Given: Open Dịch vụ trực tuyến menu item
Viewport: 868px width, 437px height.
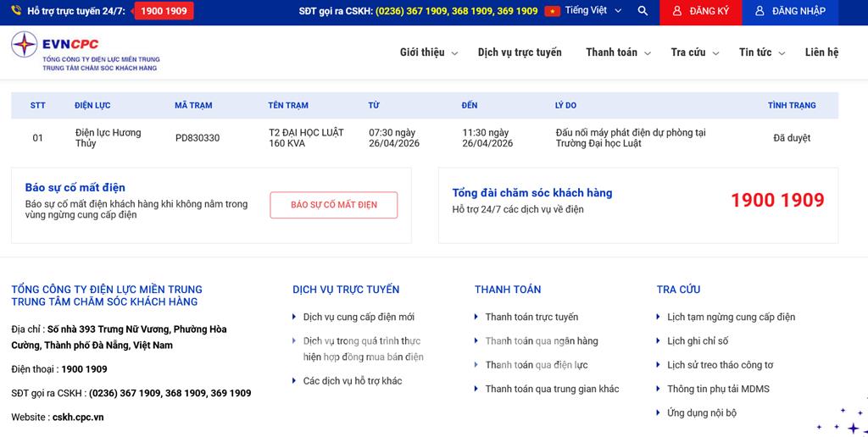Looking at the screenshot, I should [520, 53].
